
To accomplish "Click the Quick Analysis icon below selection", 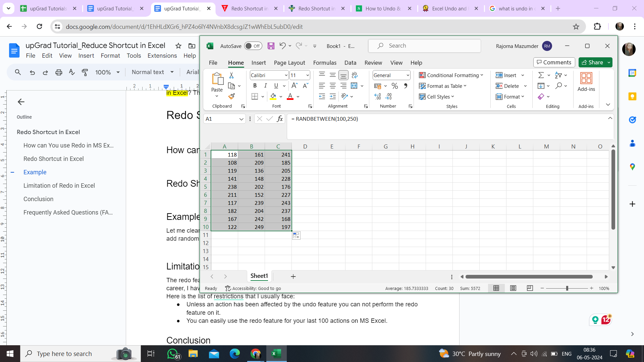I will pos(296,235).
